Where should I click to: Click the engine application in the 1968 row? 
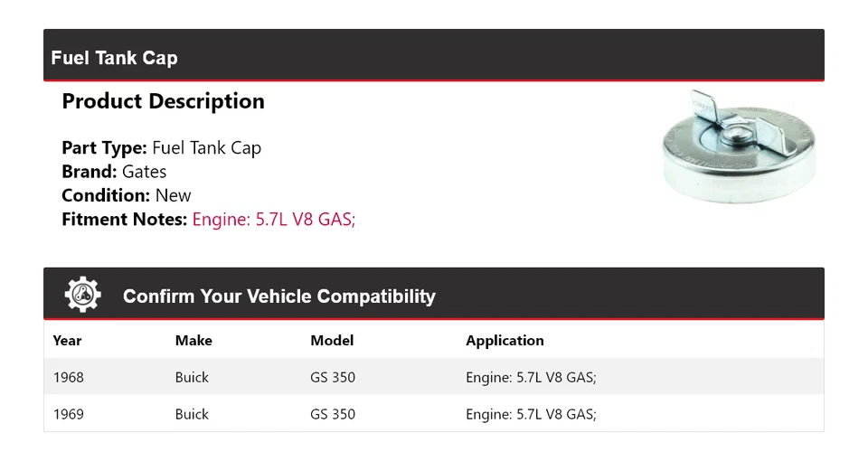tap(531, 377)
